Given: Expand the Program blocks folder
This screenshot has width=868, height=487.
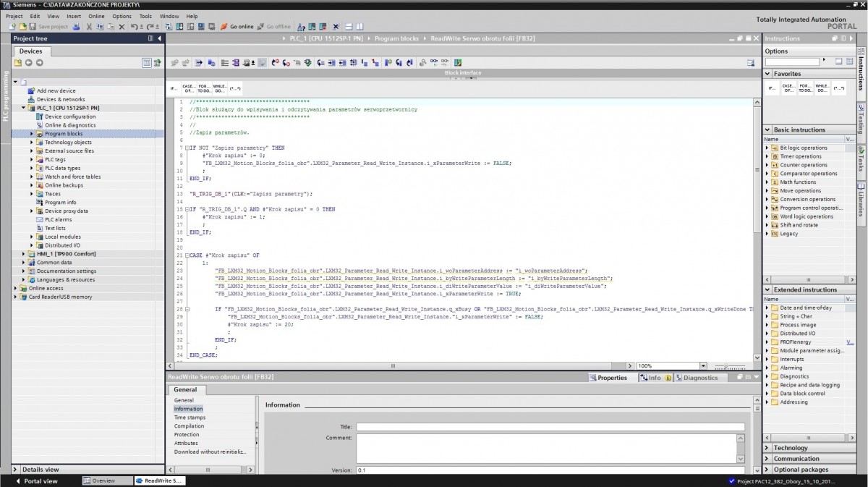Looking at the screenshot, I should 32,134.
